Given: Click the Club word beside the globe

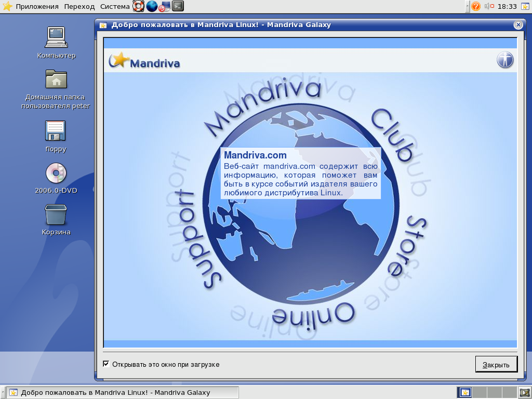Looking at the screenshot, I should [x=393, y=135].
